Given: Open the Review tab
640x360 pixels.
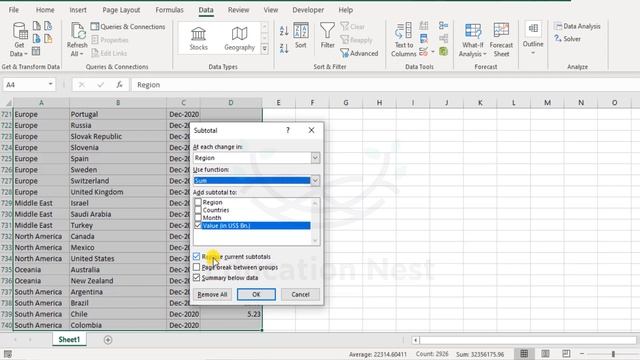Looking at the screenshot, I should (238, 10).
